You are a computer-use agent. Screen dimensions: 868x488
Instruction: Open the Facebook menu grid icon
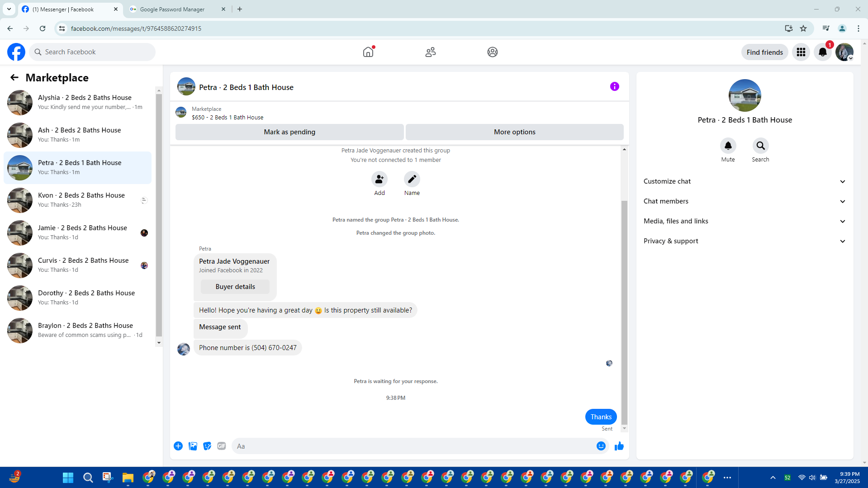(x=801, y=52)
